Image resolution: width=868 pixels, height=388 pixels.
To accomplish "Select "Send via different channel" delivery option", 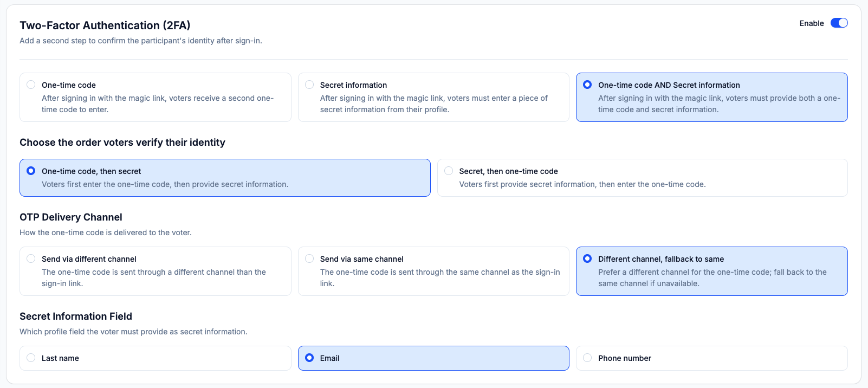I will coord(31,259).
